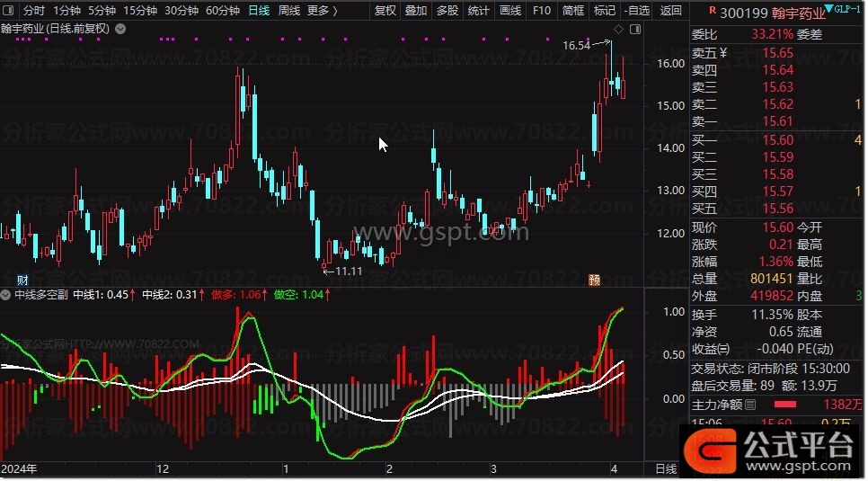Expand the 中线多空副 indicator dropdown arrow

coord(6,294)
